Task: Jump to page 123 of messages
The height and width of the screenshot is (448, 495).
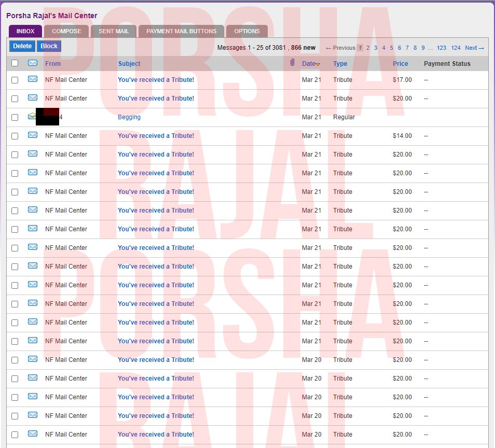Action: tap(442, 48)
